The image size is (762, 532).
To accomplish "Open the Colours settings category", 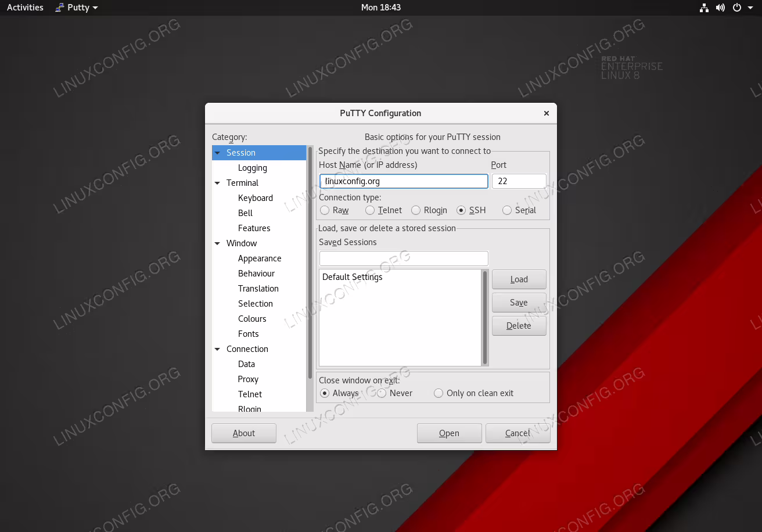I will [x=252, y=319].
